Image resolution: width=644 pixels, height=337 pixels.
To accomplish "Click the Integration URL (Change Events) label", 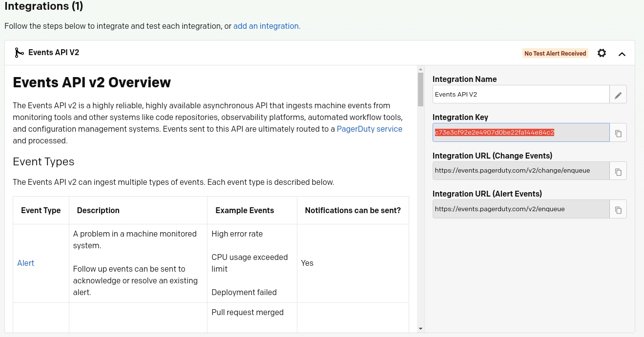I will (x=493, y=156).
